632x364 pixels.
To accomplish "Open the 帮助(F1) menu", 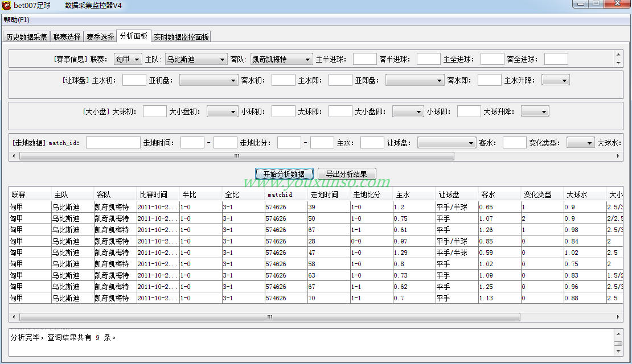I will (17, 20).
